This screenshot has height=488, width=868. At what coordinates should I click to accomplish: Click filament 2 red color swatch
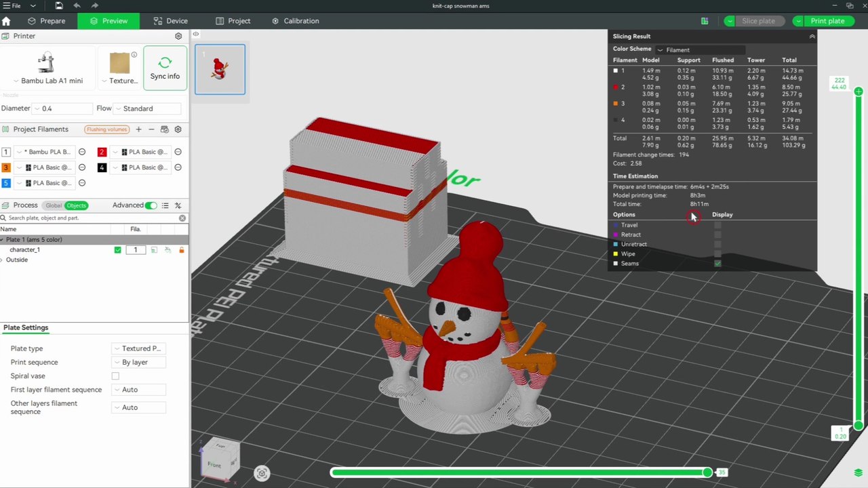point(102,152)
